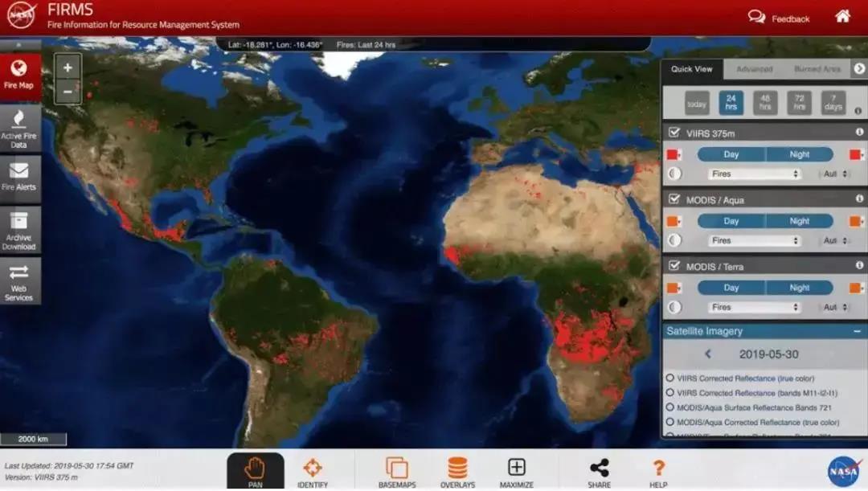Viewport: 868px width, 491px height.
Task: Select the 7 days time range button
Action: click(x=833, y=103)
